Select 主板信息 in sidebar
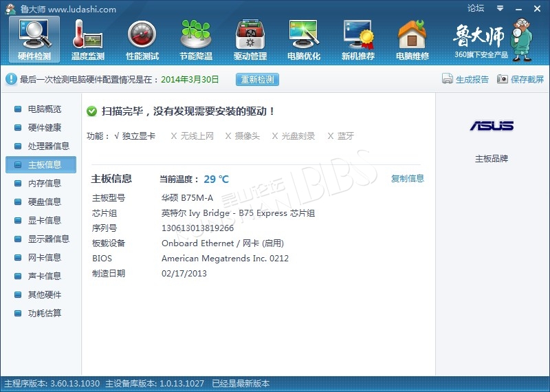This screenshot has width=550, height=392. pyautogui.click(x=41, y=164)
